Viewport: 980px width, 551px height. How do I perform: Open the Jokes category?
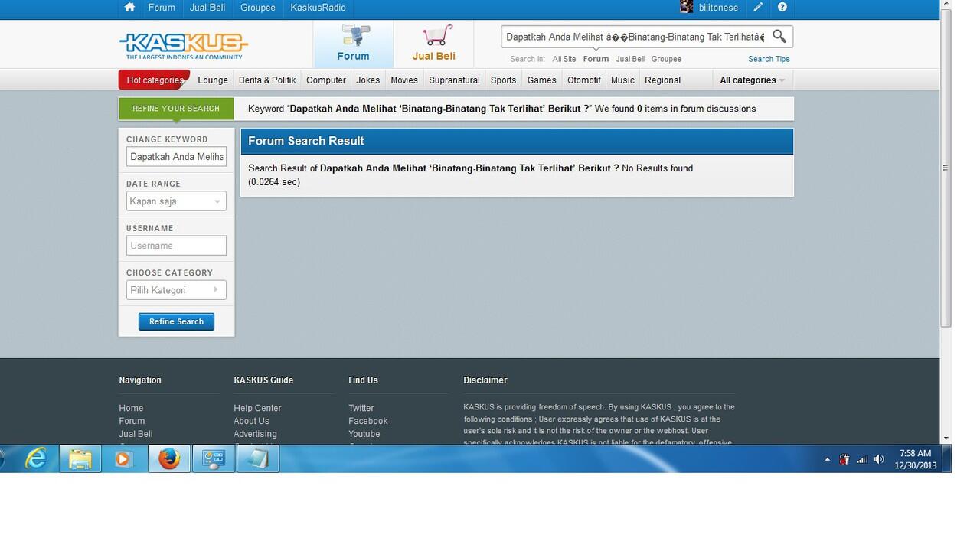pyautogui.click(x=367, y=80)
